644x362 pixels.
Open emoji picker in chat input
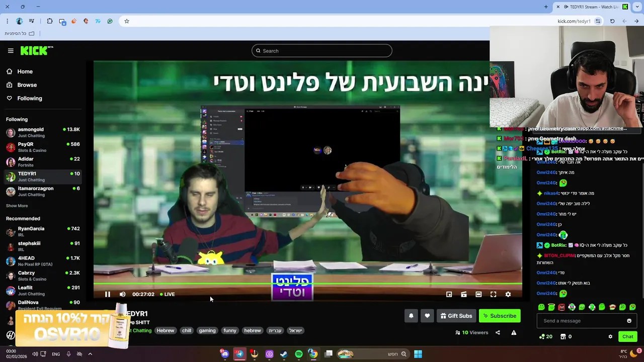coord(629,321)
